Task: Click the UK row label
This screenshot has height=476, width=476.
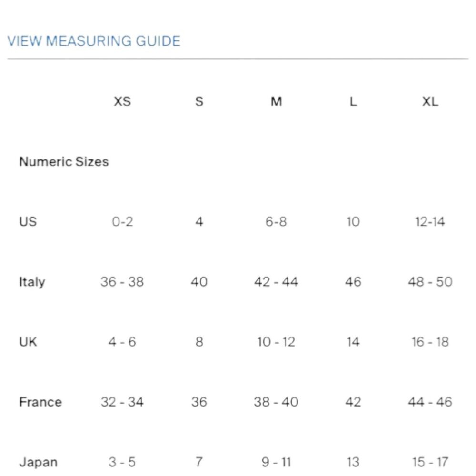Action: point(28,342)
